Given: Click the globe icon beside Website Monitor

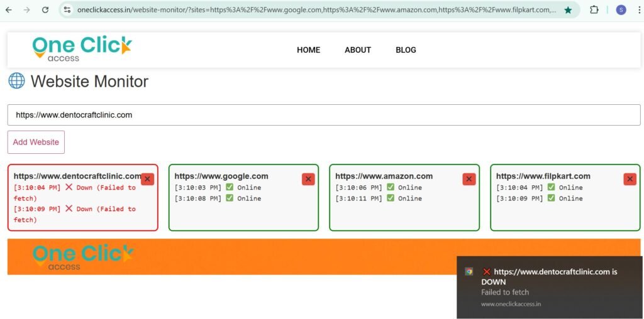Looking at the screenshot, I should click(16, 81).
